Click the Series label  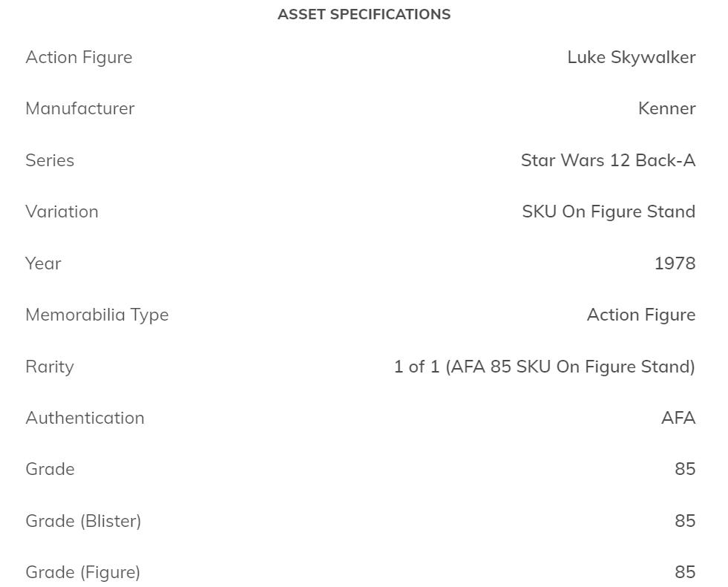coord(50,160)
